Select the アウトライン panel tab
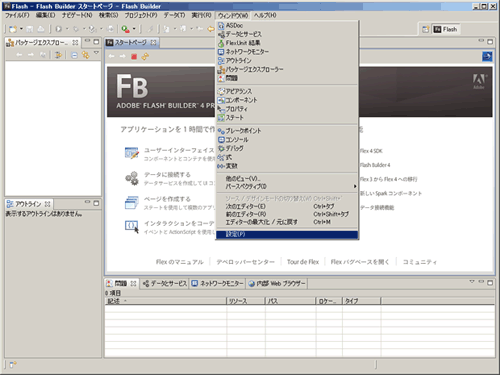500x375 pixels. tap(28, 204)
